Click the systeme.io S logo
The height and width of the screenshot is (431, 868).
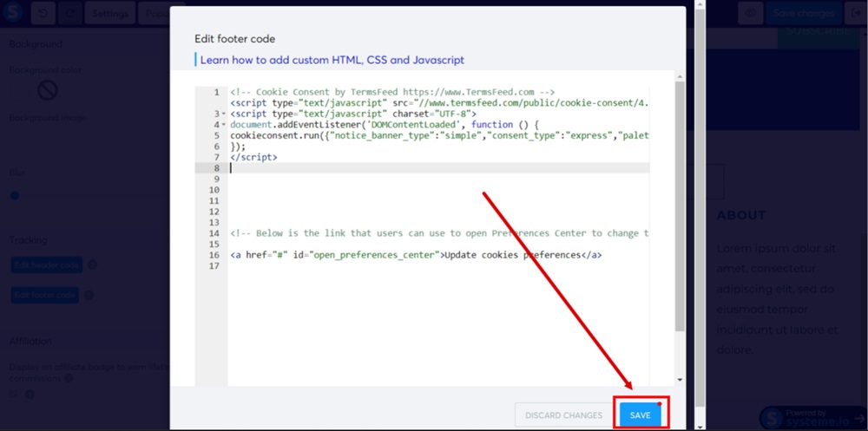point(11,12)
